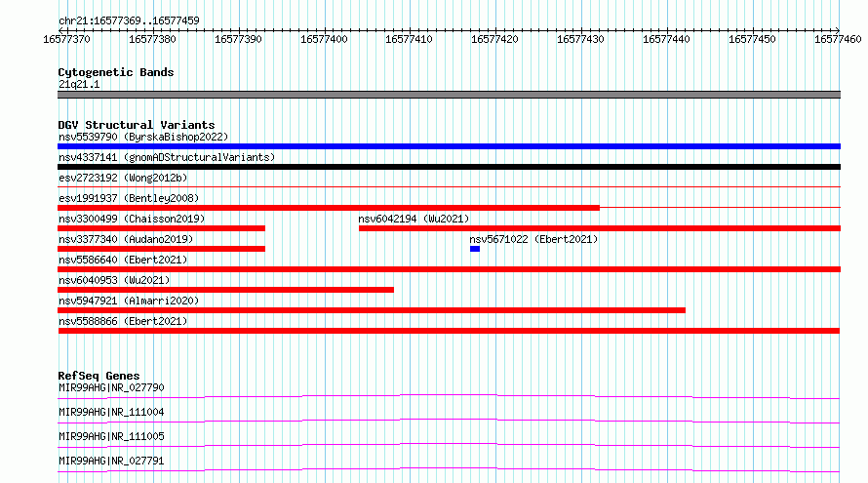Click ruler position label 16577370
The width and height of the screenshot is (868, 483).
point(66,39)
